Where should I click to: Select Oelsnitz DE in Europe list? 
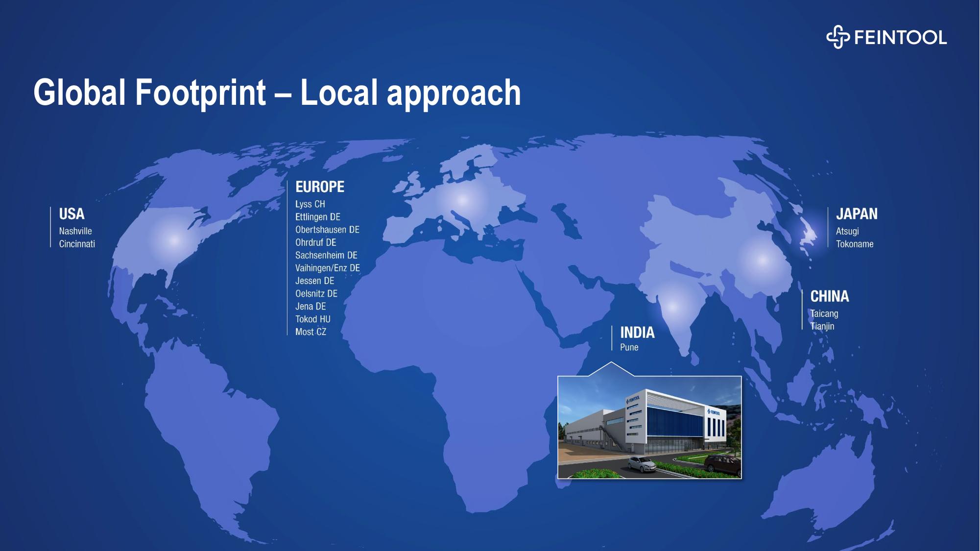pyautogui.click(x=316, y=293)
